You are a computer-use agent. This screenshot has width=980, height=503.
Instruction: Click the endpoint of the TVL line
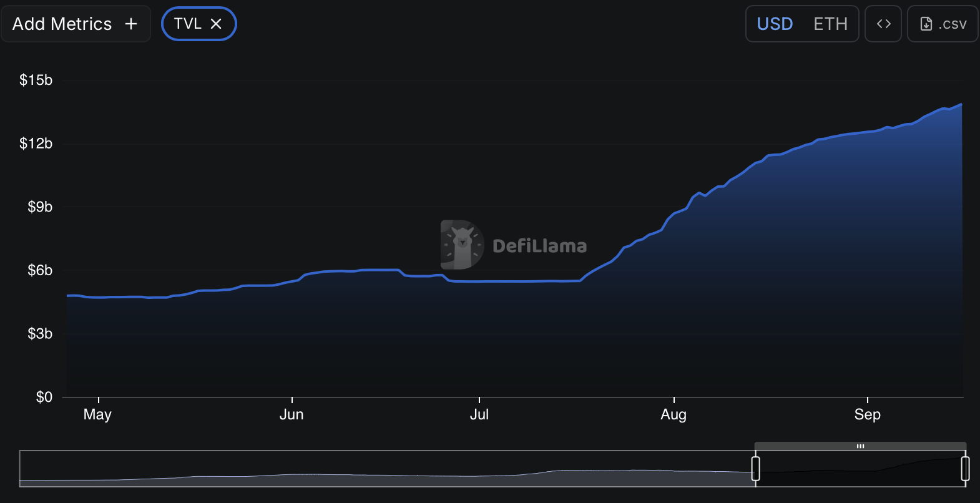(x=961, y=104)
